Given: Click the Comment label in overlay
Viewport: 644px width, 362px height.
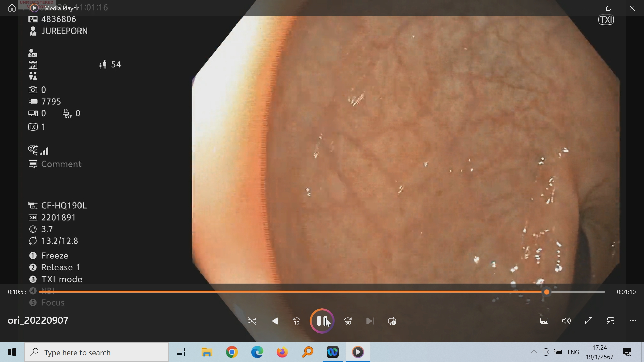Looking at the screenshot, I should click(61, 164).
